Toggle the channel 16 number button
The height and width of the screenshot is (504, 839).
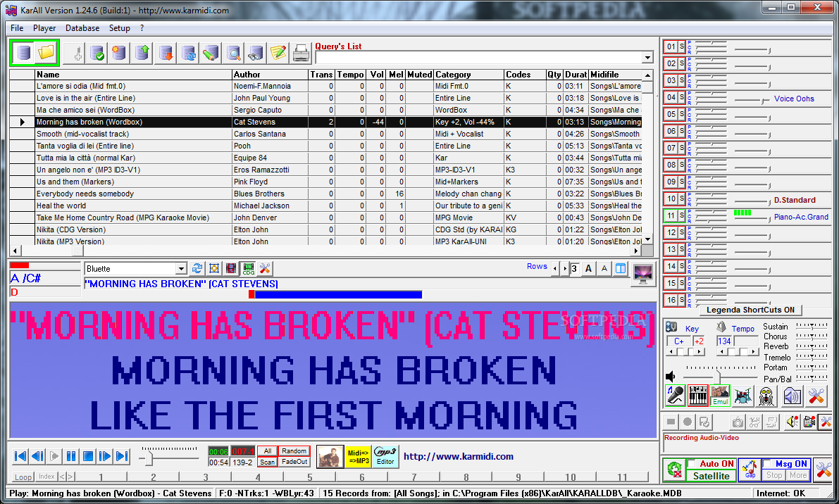coord(671,301)
